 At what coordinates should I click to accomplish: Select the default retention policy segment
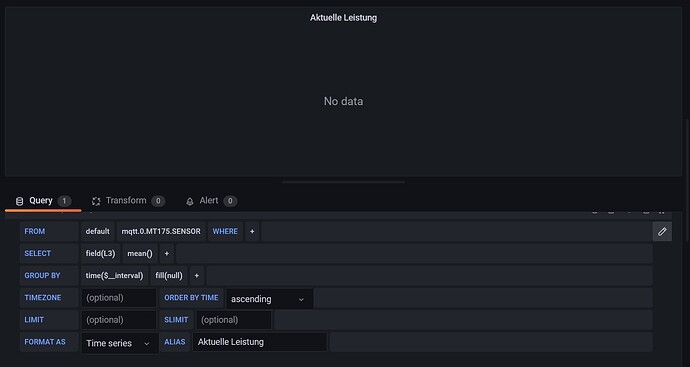point(97,231)
